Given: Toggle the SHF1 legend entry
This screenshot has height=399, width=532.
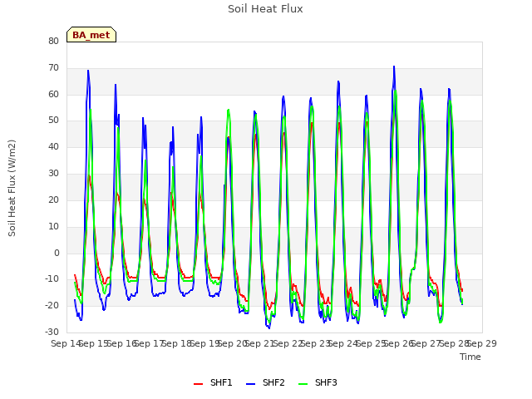Looking at the screenshot, I should coord(213,383).
